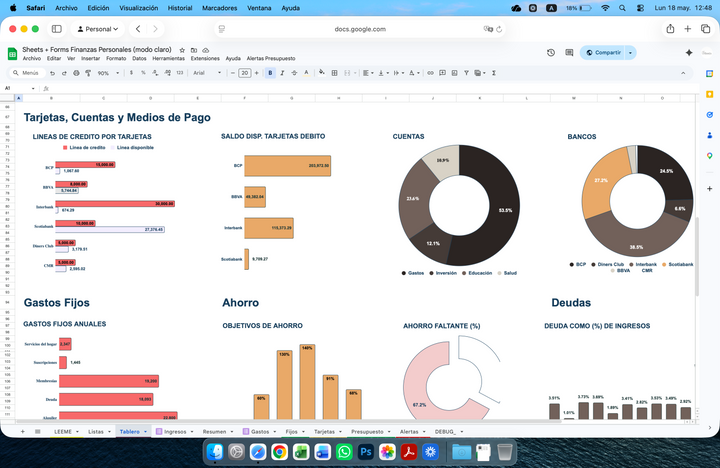The image size is (720, 468).
Task: Add a new sheet with plus
Action: coord(22,432)
